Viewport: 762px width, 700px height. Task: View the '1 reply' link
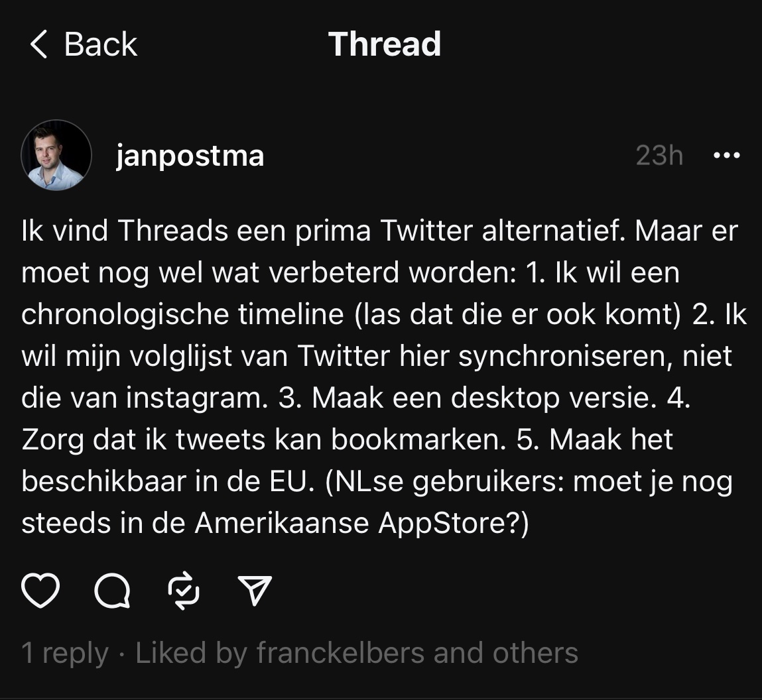click(65, 653)
